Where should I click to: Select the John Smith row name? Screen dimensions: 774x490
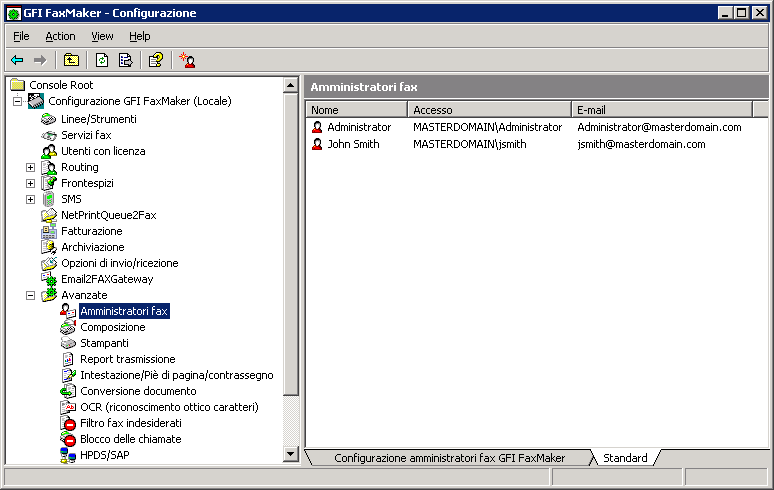353,144
